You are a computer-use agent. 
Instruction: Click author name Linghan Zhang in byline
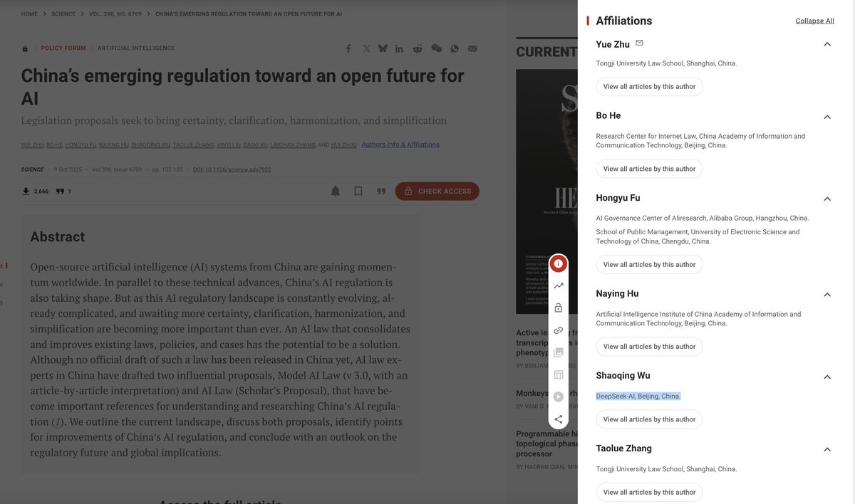pos(293,145)
